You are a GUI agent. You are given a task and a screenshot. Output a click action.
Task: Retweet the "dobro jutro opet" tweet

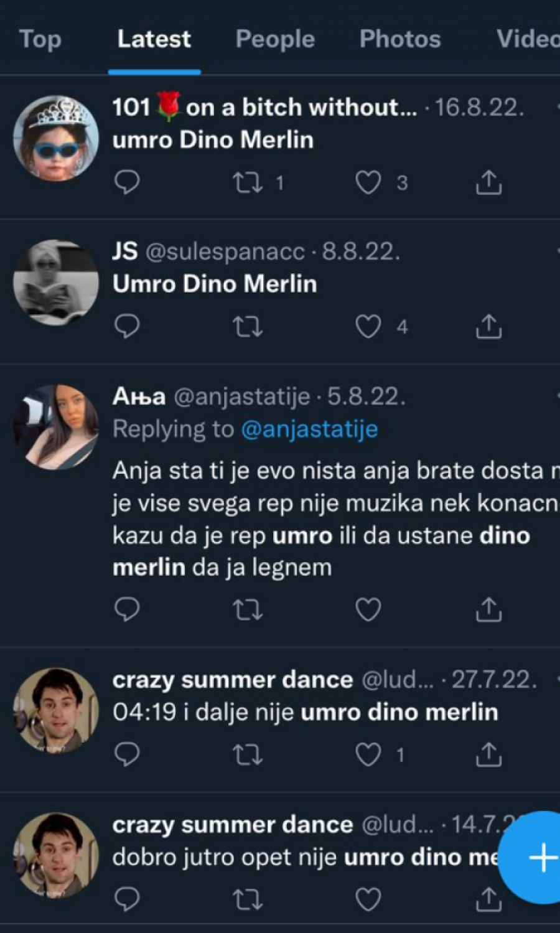click(x=248, y=899)
